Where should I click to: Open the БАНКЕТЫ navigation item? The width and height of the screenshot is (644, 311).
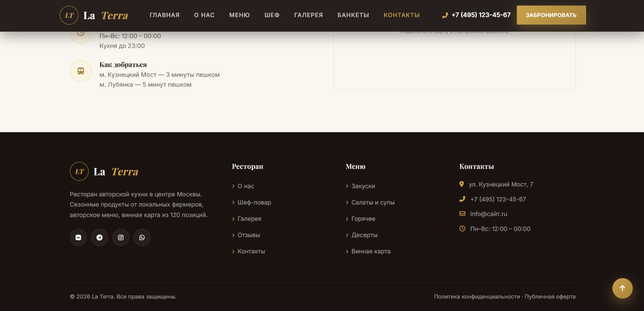353,15
